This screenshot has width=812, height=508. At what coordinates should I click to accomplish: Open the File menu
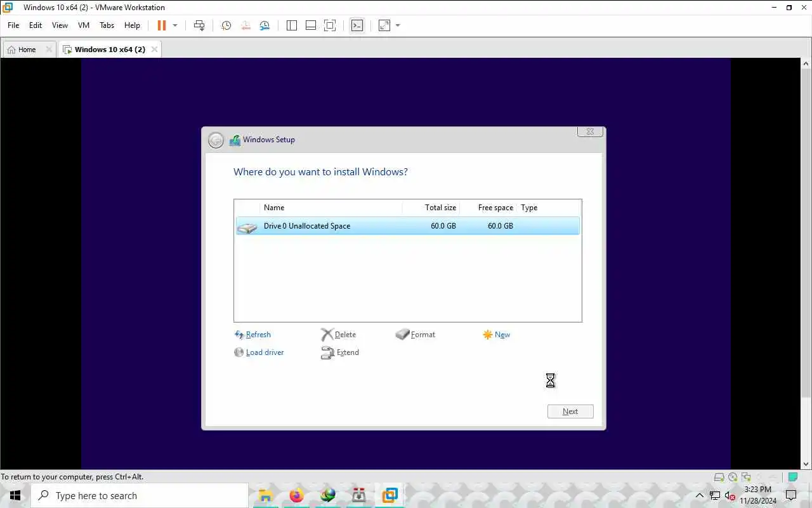pyautogui.click(x=13, y=25)
